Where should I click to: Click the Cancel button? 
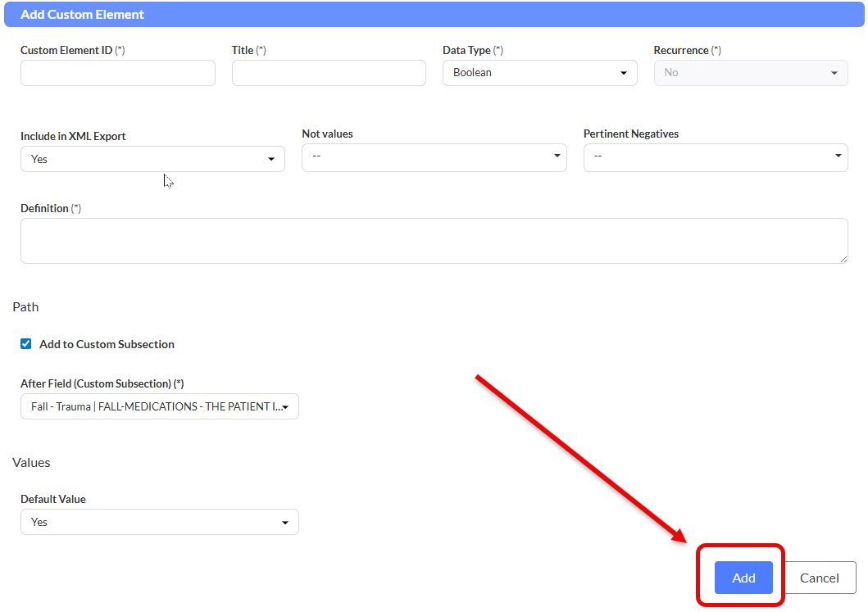pyautogui.click(x=820, y=578)
